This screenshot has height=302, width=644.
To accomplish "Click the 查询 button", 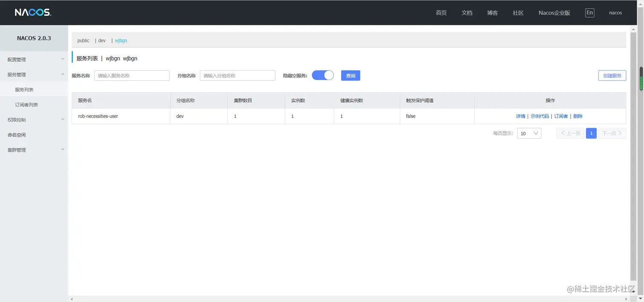I will pos(351,75).
